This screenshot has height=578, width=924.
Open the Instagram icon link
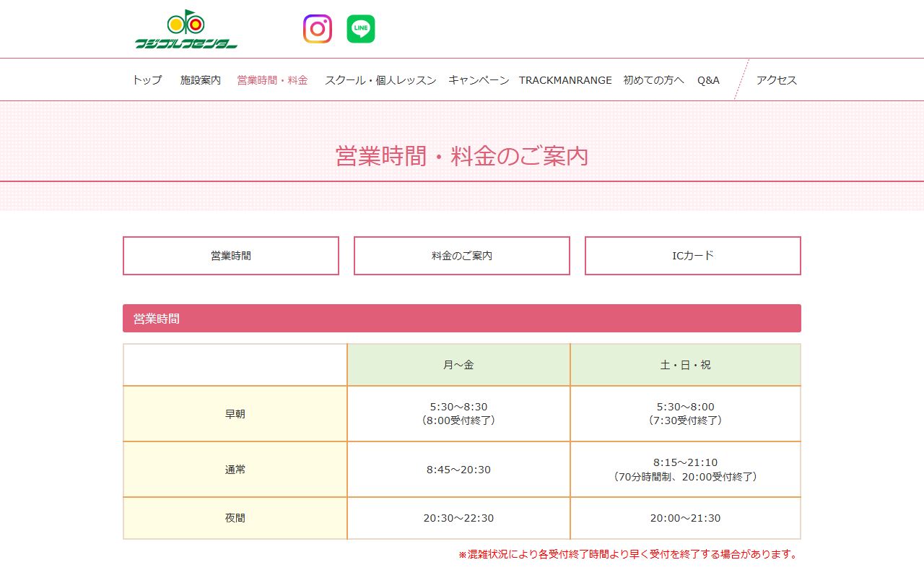tap(318, 29)
